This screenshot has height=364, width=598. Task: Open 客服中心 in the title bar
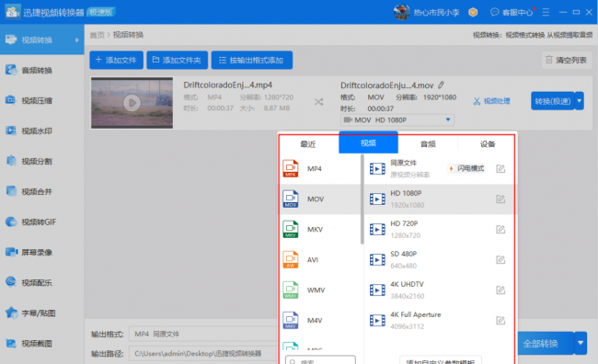(512, 12)
